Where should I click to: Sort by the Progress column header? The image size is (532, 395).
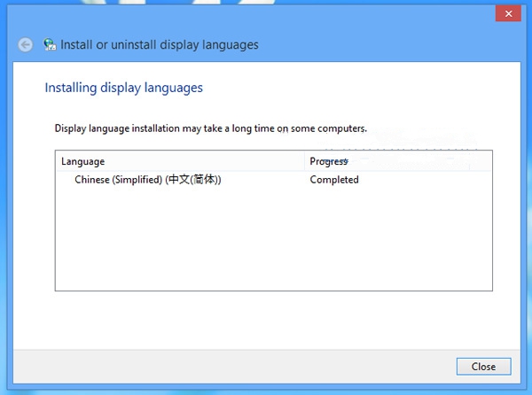[328, 161]
